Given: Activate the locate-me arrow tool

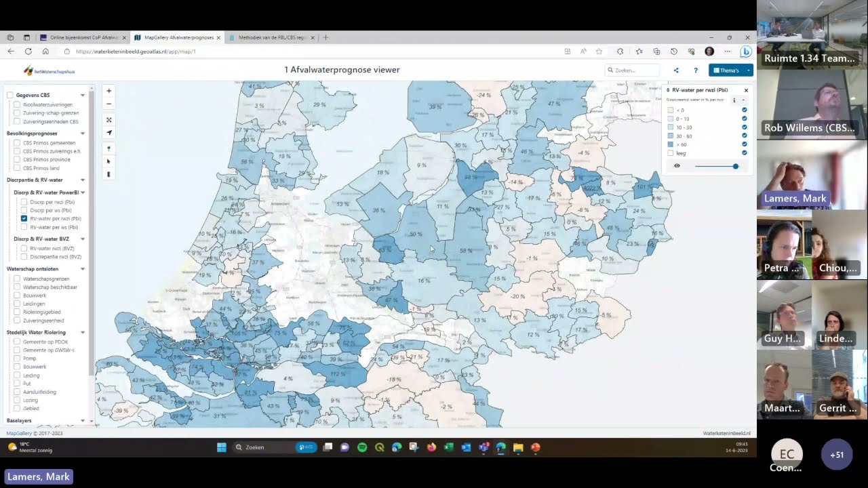Looking at the screenshot, I should pyautogui.click(x=108, y=133).
